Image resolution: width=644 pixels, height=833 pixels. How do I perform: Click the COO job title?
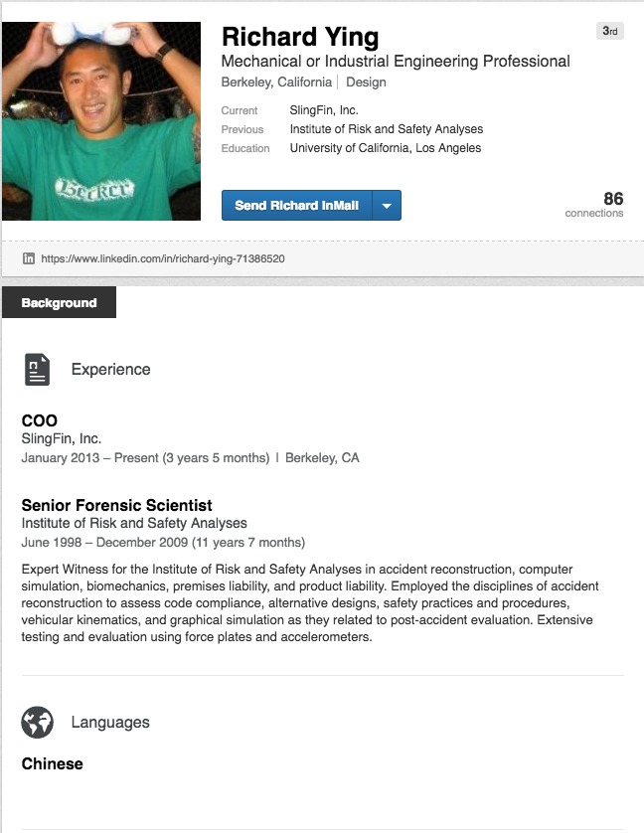coord(40,420)
